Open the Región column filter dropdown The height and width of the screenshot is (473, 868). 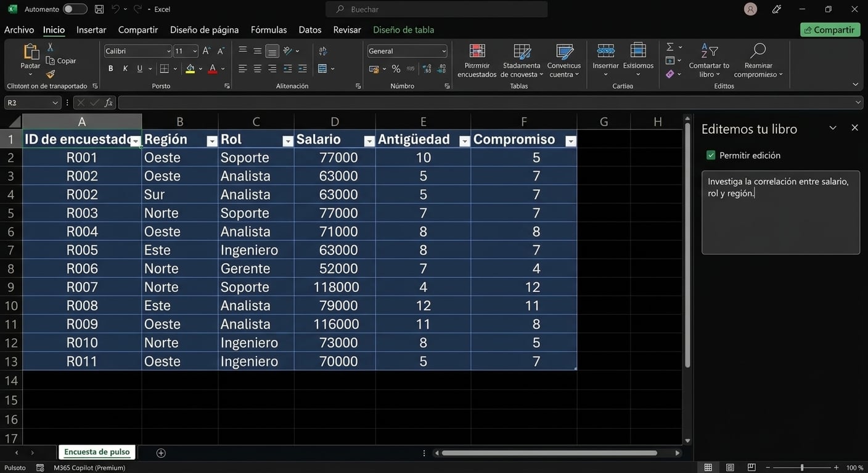click(212, 142)
